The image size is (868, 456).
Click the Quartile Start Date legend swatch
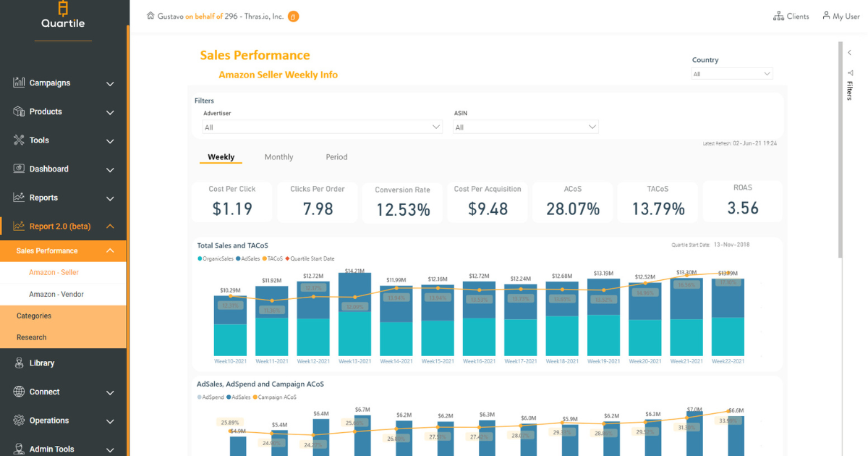pyautogui.click(x=289, y=258)
